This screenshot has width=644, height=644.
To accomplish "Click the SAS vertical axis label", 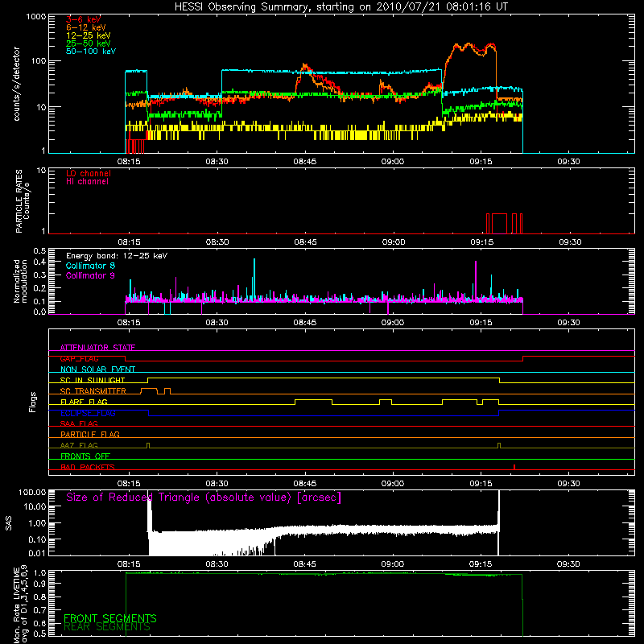I will coord(9,523).
